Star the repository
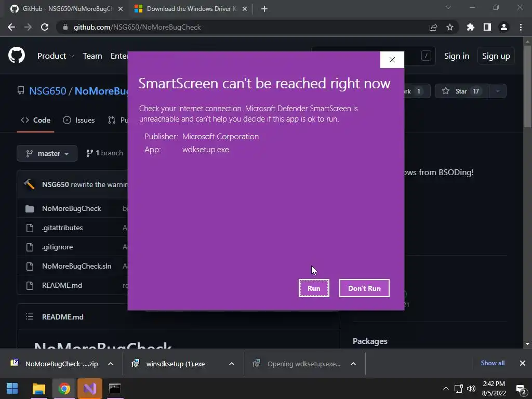Viewport: 532px width, 399px height. (461, 91)
